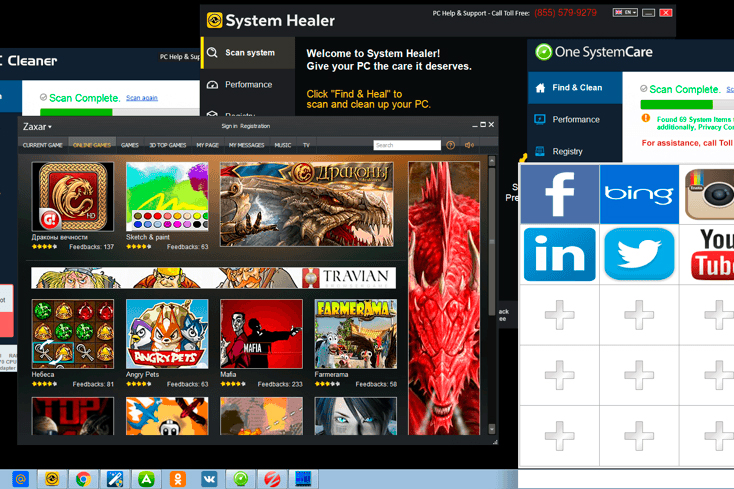Select Scan system in System Healer sidebar

pyautogui.click(x=248, y=53)
